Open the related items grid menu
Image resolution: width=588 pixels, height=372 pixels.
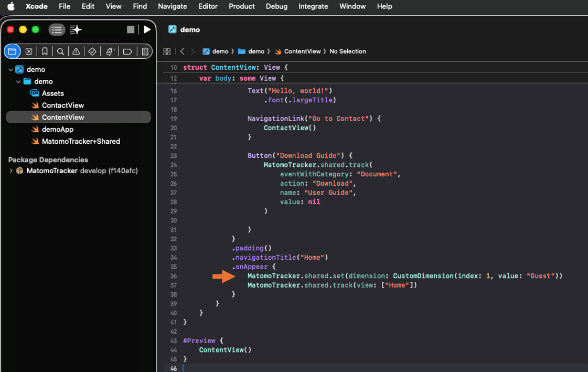[x=167, y=51]
